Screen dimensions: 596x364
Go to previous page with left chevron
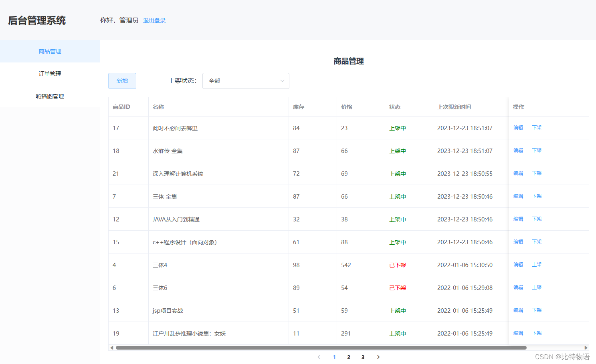319,357
